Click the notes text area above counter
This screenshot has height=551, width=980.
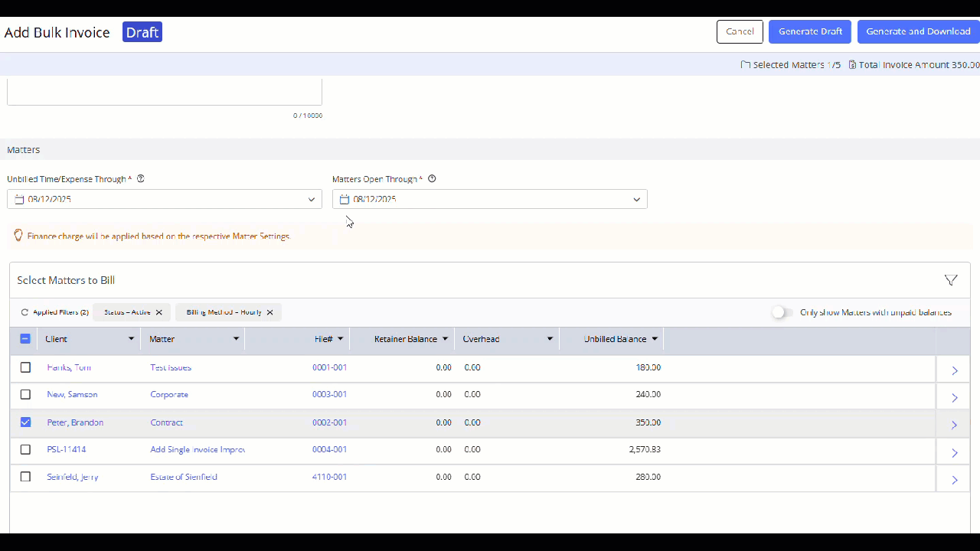pos(165,91)
